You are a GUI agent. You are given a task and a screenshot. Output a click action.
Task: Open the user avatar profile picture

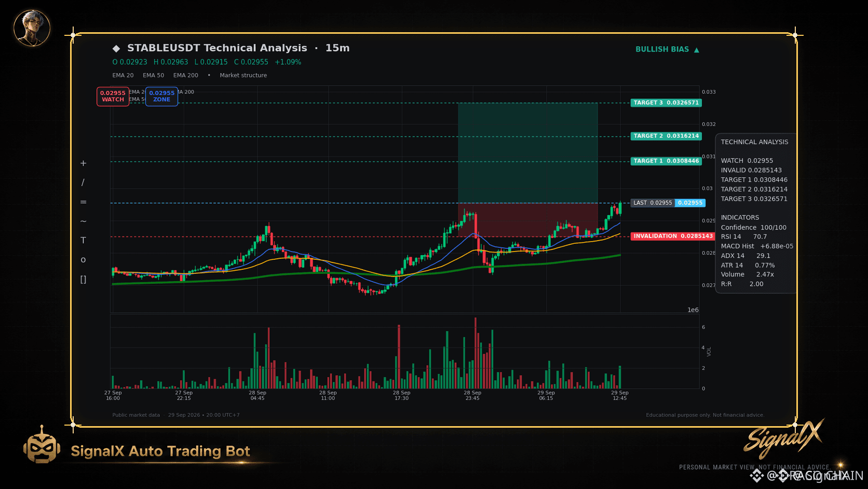coord(32,28)
